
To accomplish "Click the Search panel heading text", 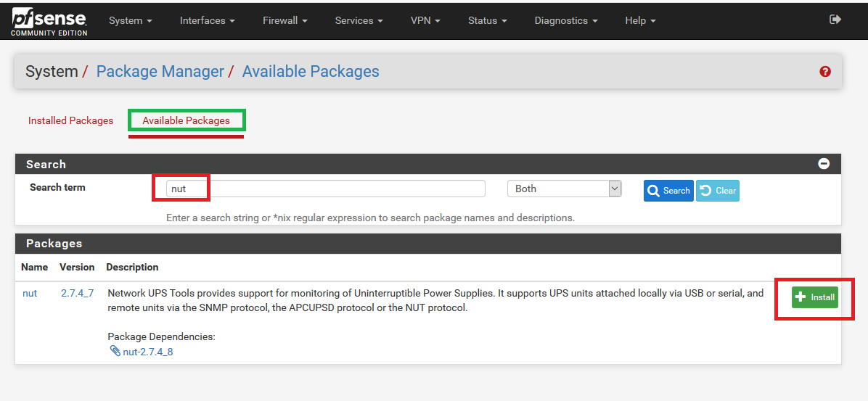I will coord(46,165).
